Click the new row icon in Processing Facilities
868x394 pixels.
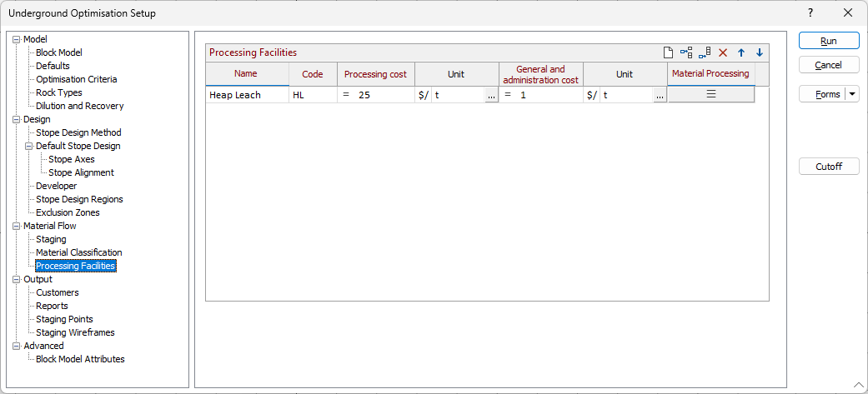point(668,52)
